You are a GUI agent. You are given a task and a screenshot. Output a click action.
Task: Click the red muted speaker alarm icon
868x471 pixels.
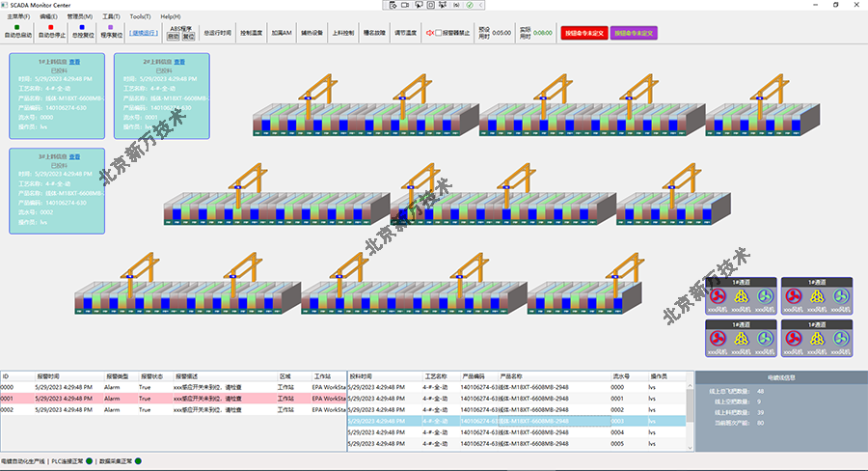pyautogui.click(x=429, y=33)
